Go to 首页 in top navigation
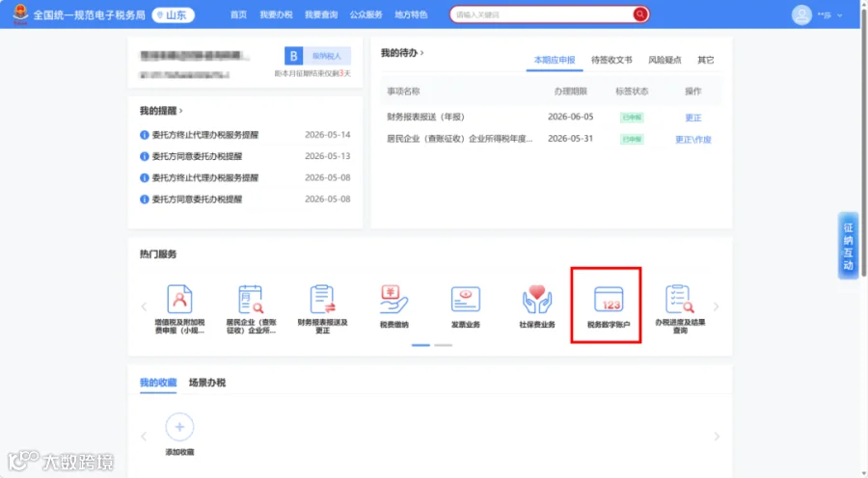This screenshot has height=478, width=868. coord(238,15)
